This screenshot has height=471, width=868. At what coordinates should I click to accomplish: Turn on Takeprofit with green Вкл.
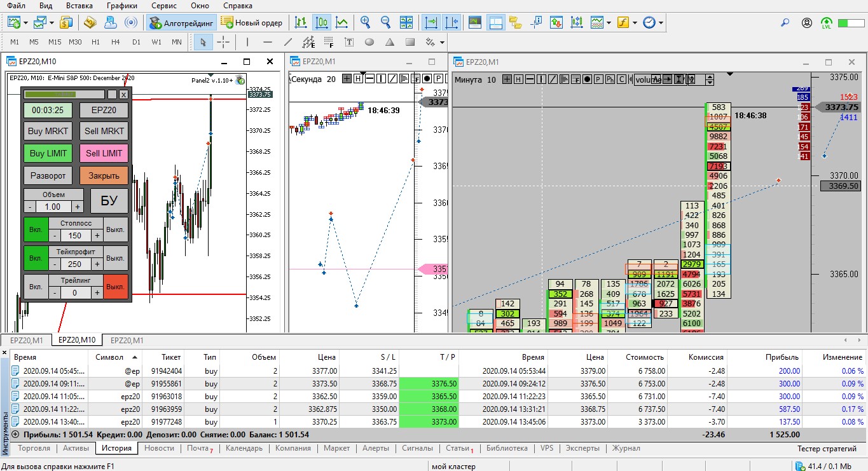(36, 258)
